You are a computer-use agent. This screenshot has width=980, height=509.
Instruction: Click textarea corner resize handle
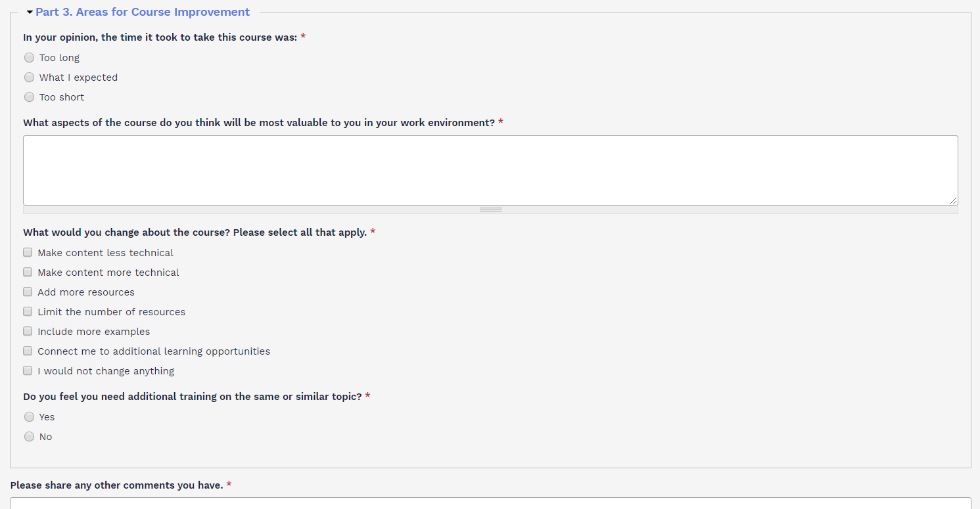tap(953, 200)
